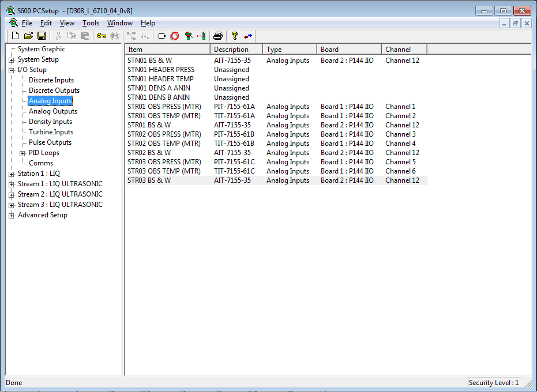Viewport: 537px width, 392px height.
Task: Click the Paste clipboard toolbar icon
Action: [x=85, y=36]
